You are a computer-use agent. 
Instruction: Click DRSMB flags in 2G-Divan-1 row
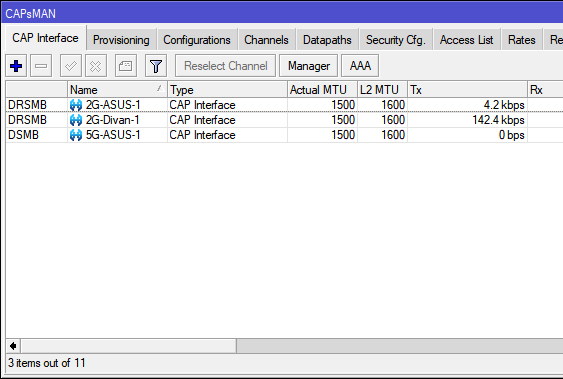coord(27,120)
